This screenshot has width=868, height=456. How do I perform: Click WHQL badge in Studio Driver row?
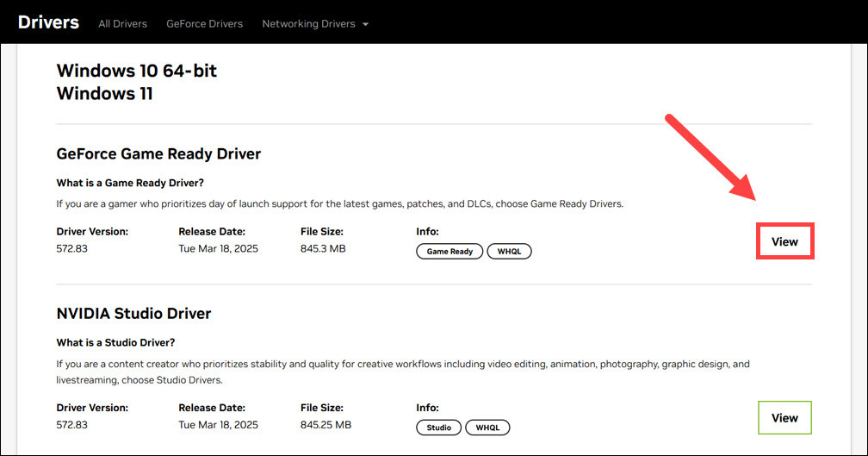(487, 428)
